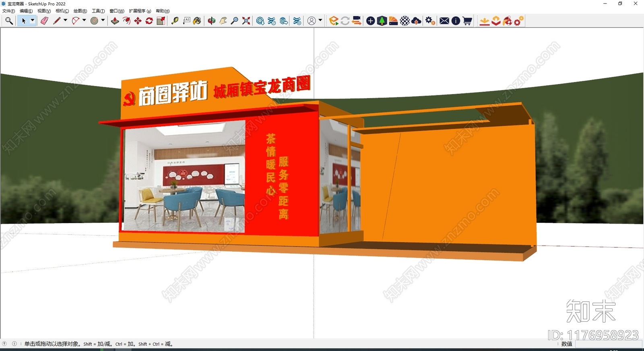Choose the Offset tool
Image resolution: width=644 pixels, height=351 pixels.
tap(126, 21)
